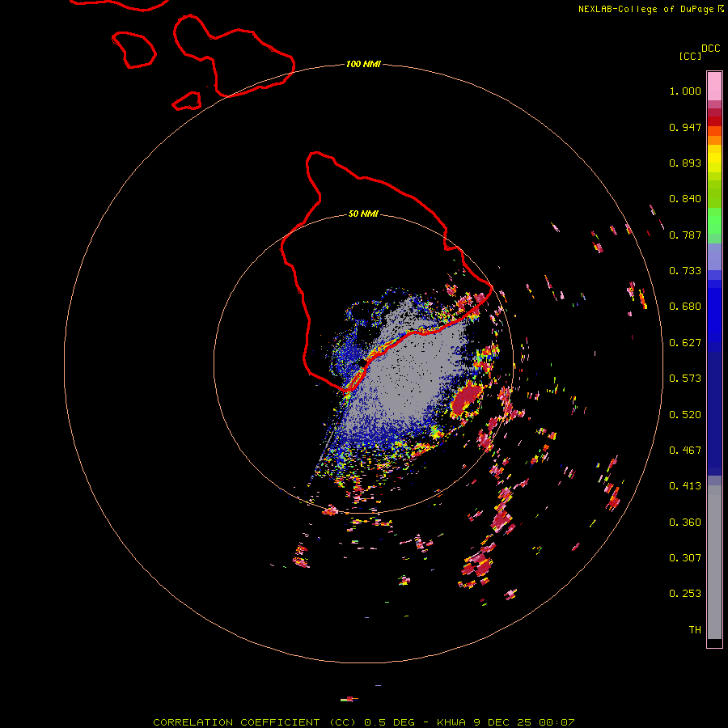The height and width of the screenshot is (728, 728).
Task: Click the 50 NMI range ring label
Action: (x=363, y=214)
